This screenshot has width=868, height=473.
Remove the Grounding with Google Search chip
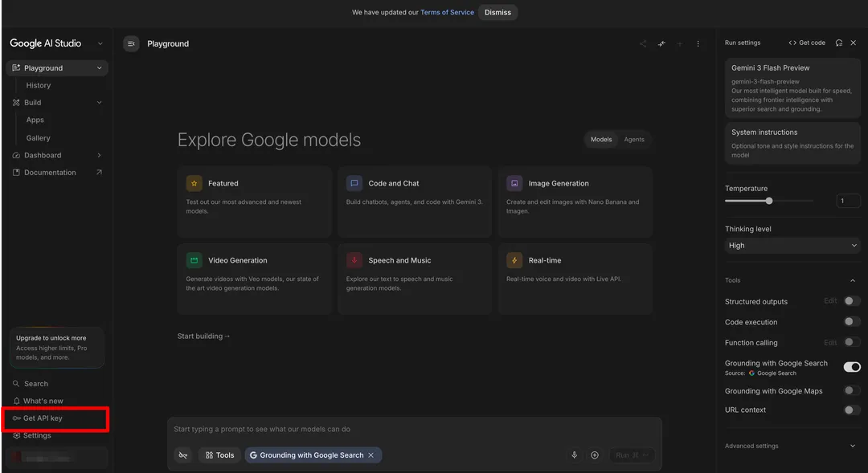371,455
